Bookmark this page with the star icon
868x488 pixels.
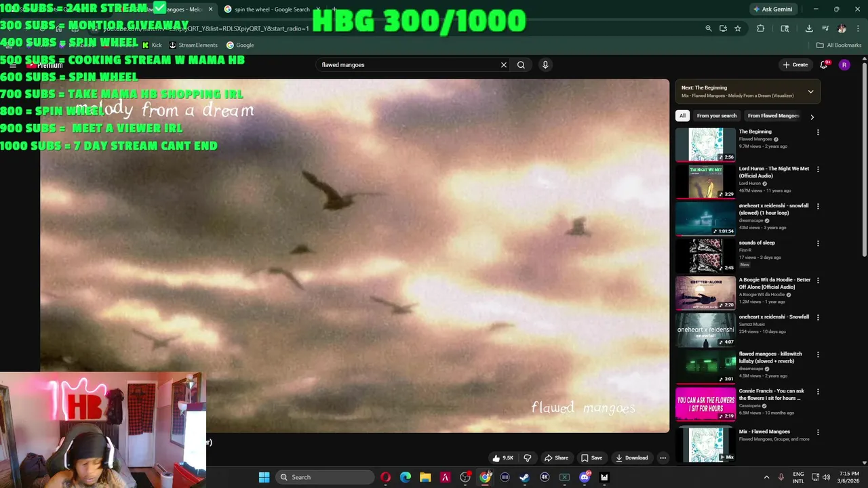[738, 28]
